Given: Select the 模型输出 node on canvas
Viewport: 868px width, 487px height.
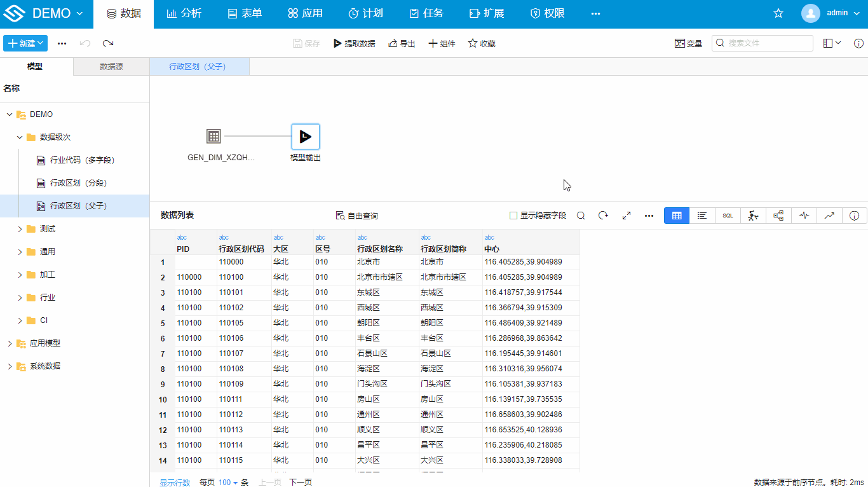Looking at the screenshot, I should point(306,137).
